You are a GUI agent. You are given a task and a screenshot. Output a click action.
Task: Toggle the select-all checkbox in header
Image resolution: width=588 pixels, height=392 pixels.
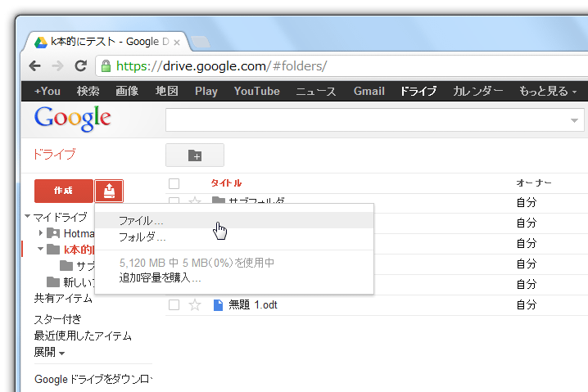174,183
